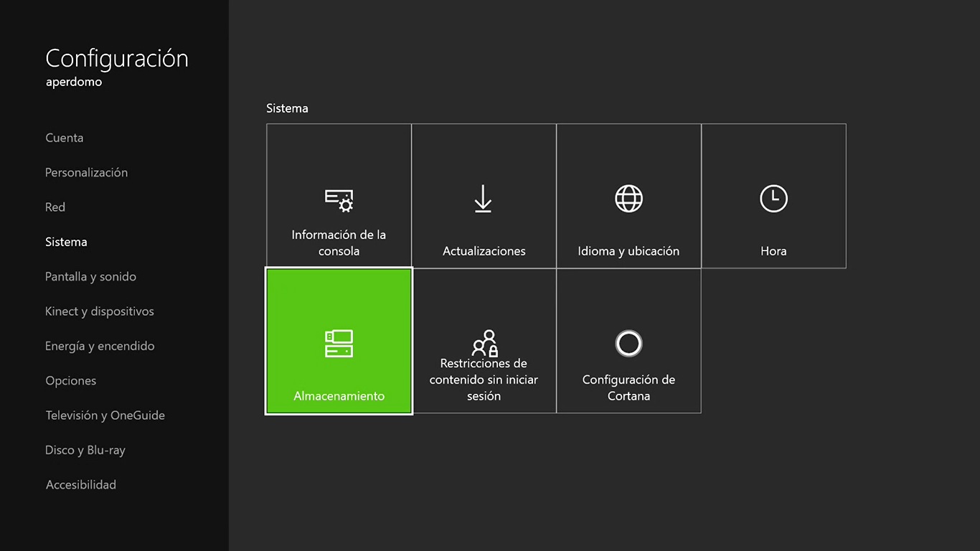Click the globe icon for Idioma y ubicación

point(628,199)
